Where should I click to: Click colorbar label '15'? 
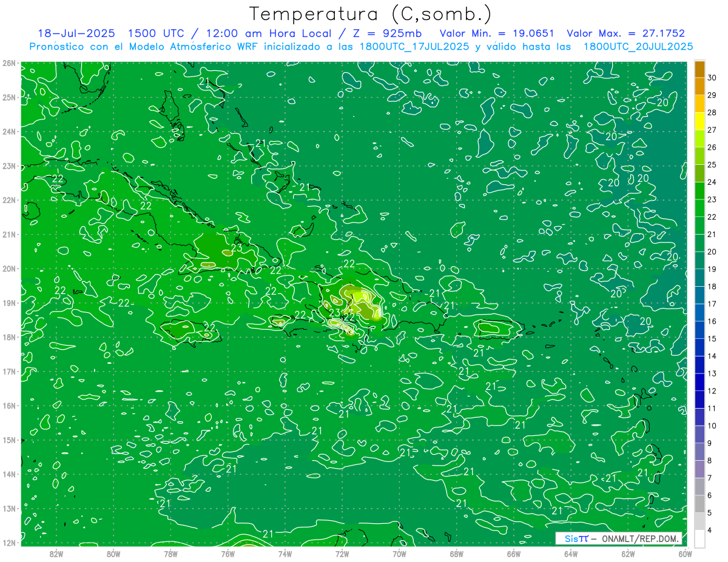713,339
